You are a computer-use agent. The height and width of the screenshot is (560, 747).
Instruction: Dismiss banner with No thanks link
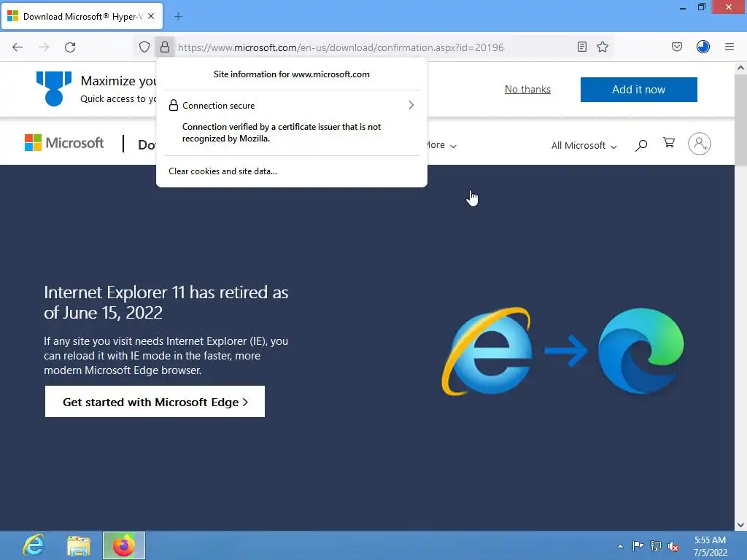click(527, 89)
